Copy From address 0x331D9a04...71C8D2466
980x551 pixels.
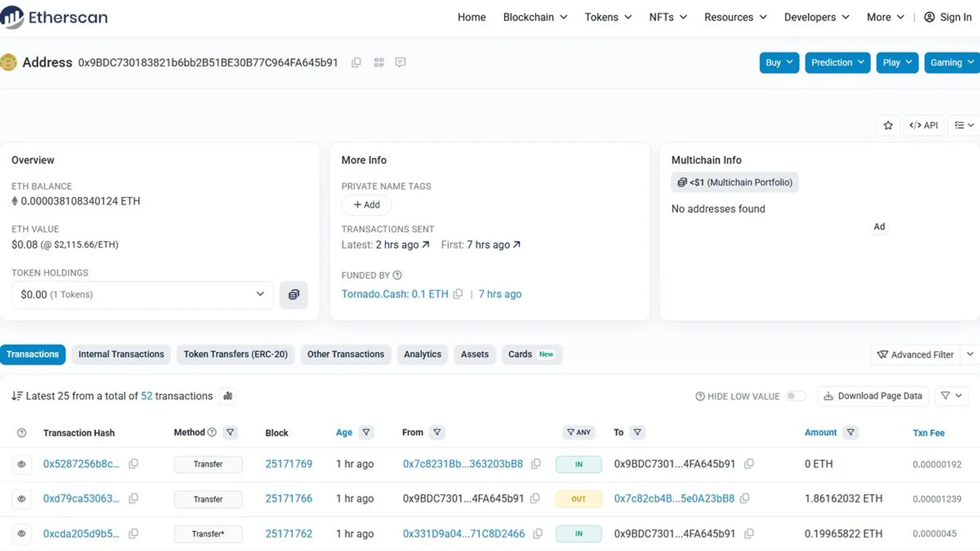coord(538,533)
